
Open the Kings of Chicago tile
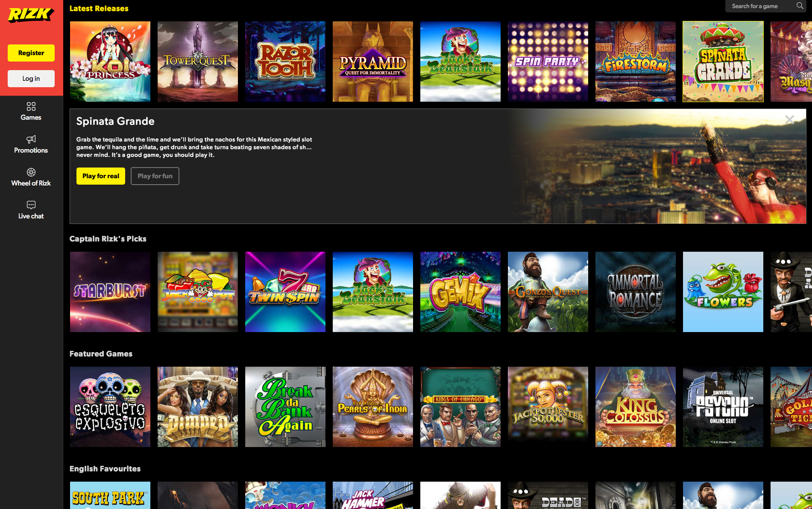460,407
